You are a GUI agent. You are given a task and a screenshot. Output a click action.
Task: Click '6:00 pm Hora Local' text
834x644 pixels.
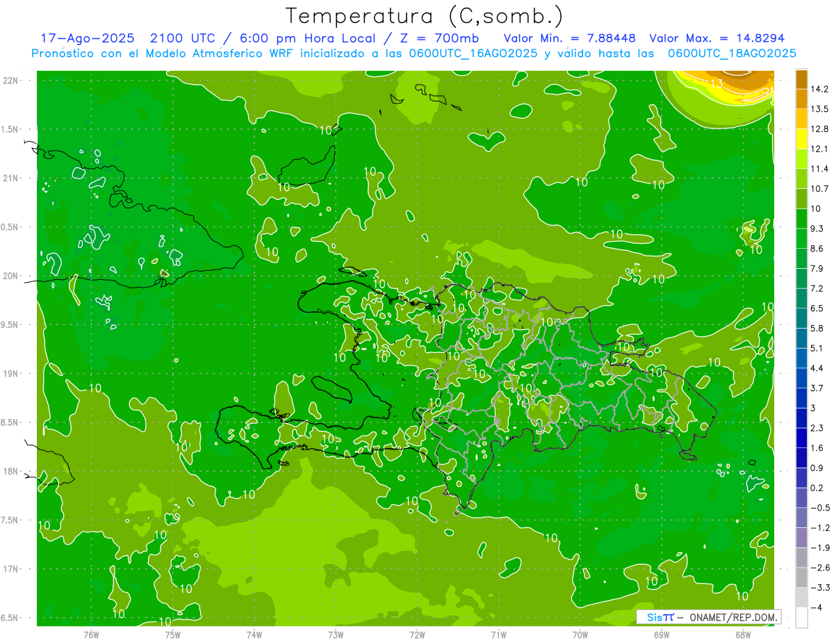(x=306, y=38)
